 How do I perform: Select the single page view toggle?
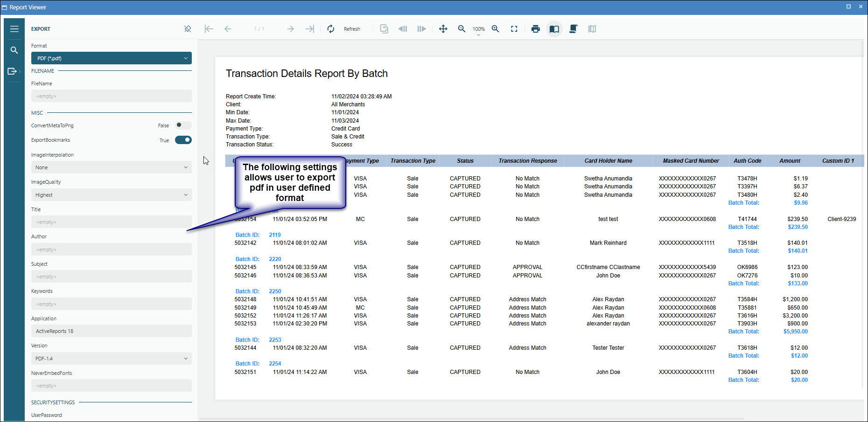pyautogui.click(x=554, y=29)
